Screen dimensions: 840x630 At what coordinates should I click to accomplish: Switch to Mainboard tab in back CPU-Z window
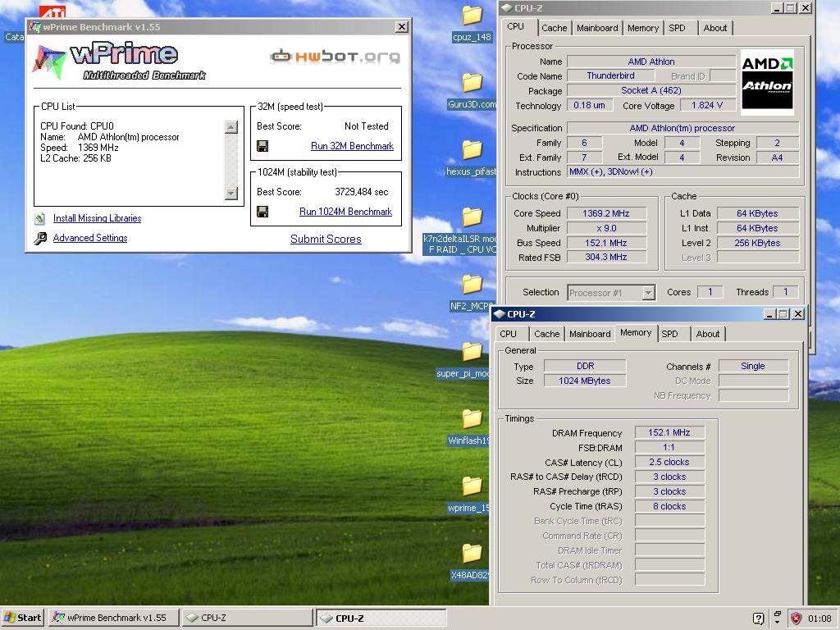pos(597,28)
